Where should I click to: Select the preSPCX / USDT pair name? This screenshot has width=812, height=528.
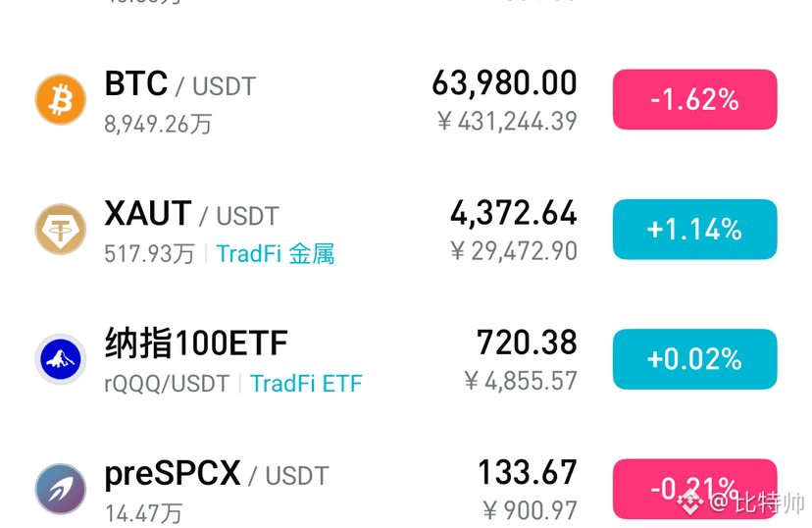coord(217,474)
